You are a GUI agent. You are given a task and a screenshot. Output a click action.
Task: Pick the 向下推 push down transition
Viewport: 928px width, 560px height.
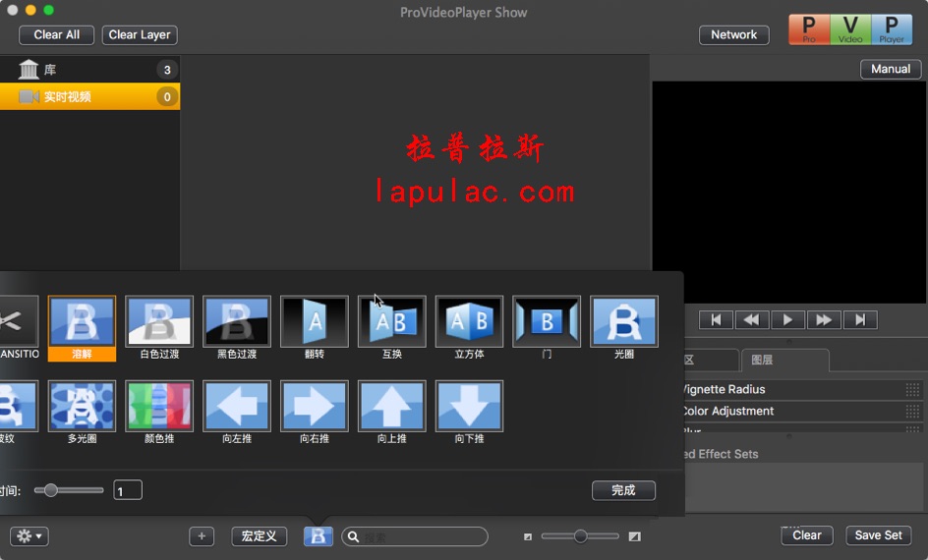(x=469, y=407)
